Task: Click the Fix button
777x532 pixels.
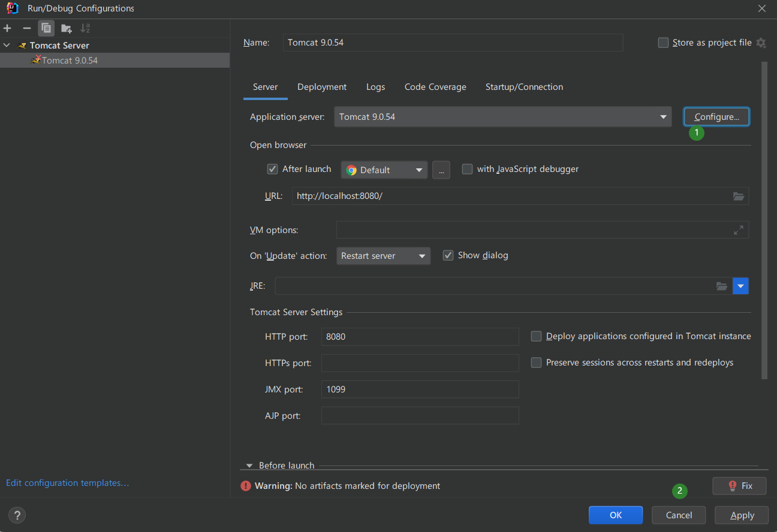Action: 739,486
